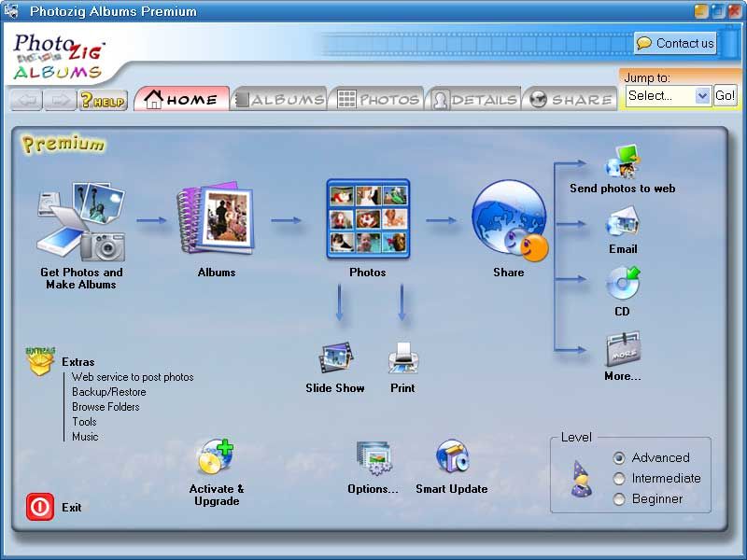The width and height of the screenshot is (747, 560).
Task: Click the Activate & Upgrade icon
Action: point(216,457)
